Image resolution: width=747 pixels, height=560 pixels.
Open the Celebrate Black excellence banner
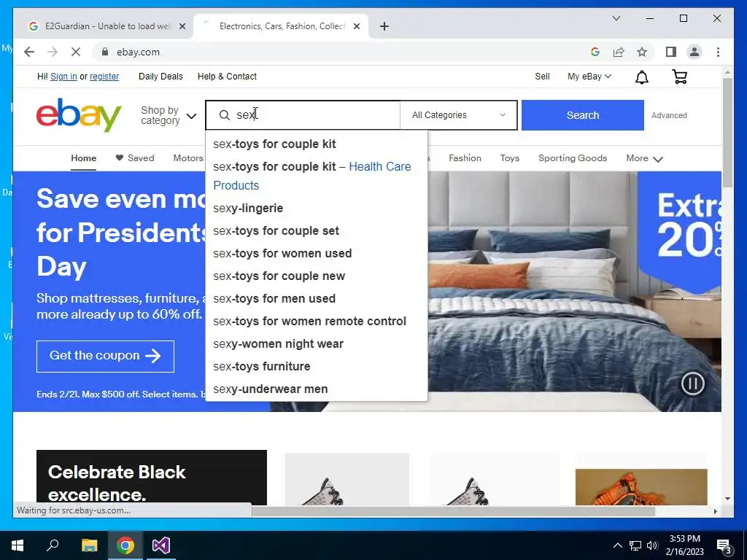(x=152, y=478)
